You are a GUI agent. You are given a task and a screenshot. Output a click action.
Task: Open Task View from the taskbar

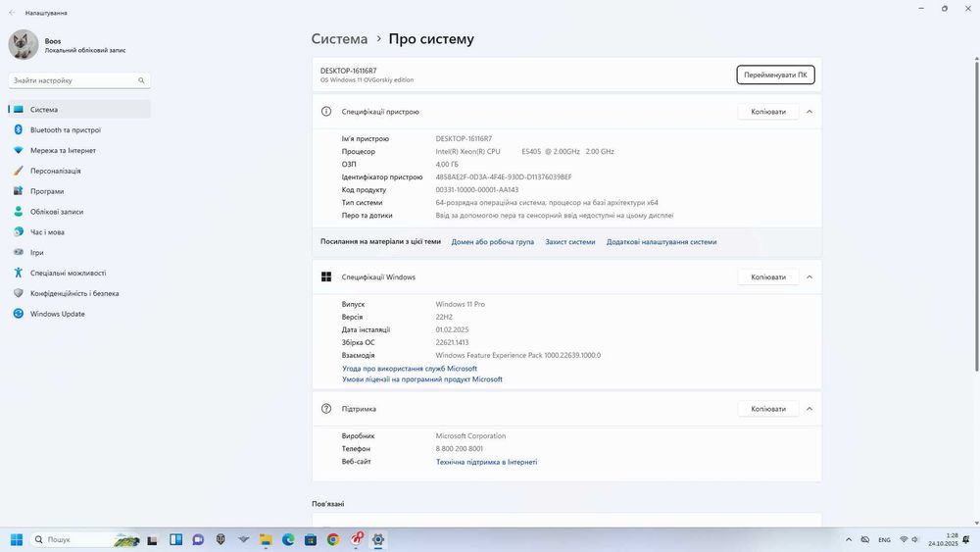[152, 540]
